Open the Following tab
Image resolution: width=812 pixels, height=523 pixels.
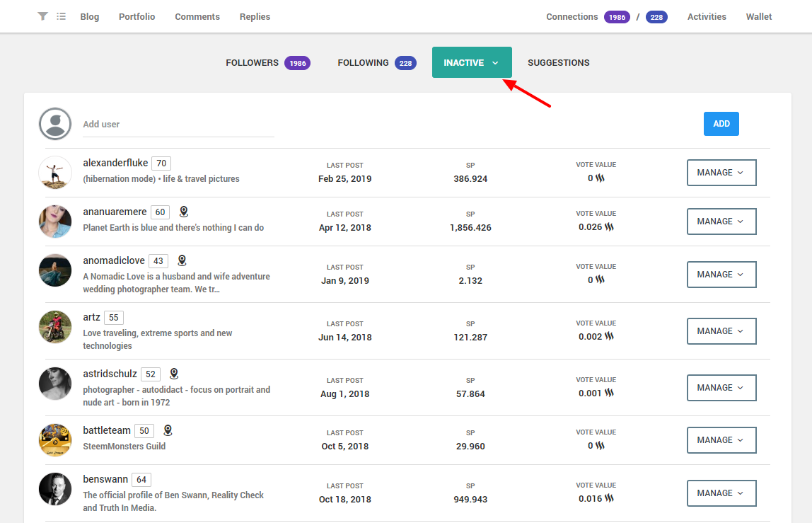tap(376, 62)
